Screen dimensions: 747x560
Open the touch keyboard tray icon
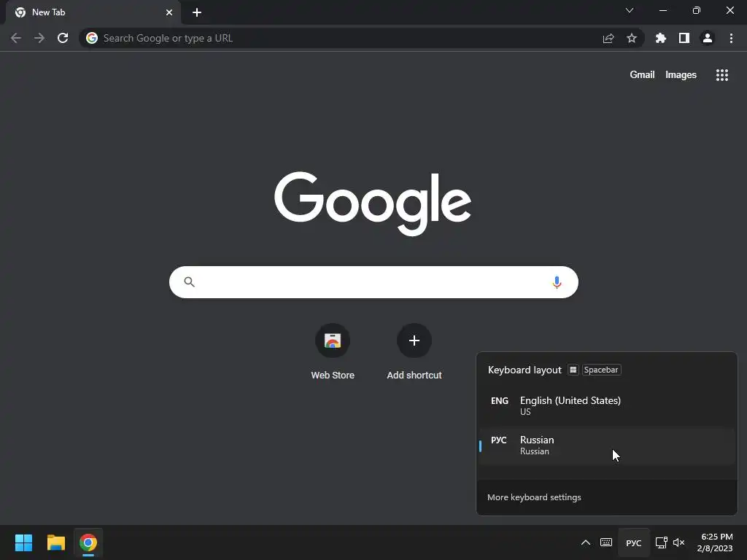[606, 542]
